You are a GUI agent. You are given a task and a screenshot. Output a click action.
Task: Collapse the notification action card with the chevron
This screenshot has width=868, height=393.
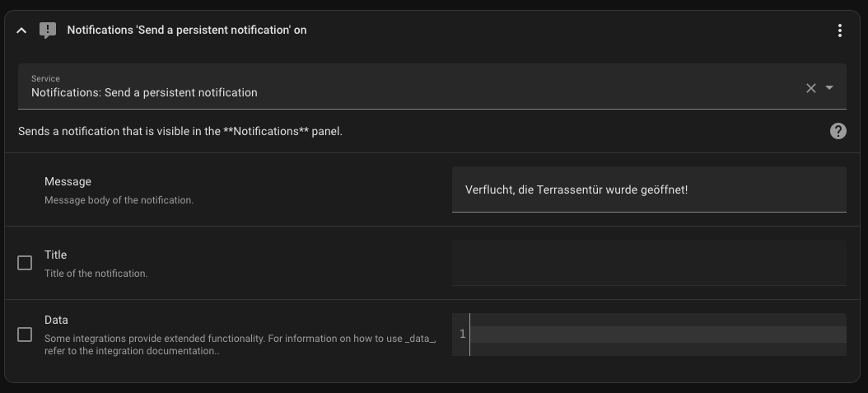[21, 30]
